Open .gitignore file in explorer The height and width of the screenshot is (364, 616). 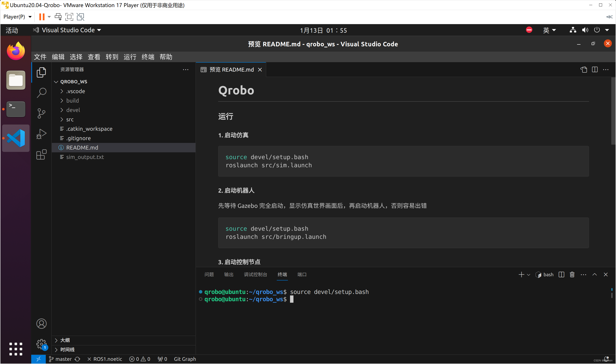(x=124, y=138)
